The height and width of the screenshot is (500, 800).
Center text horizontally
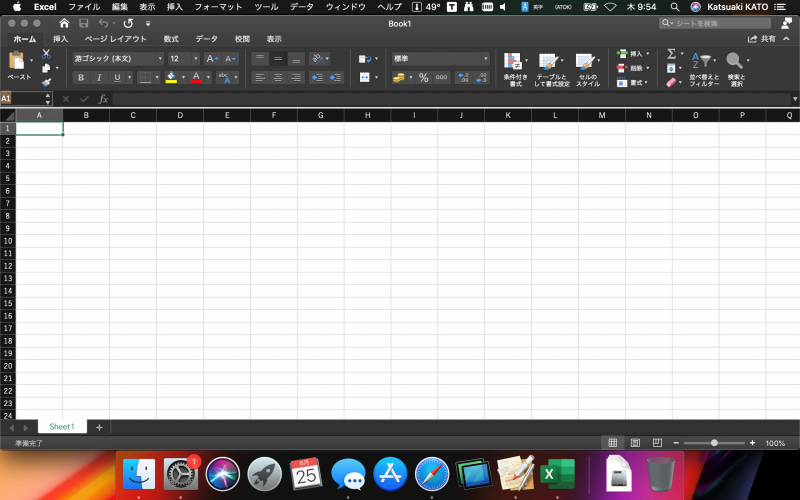(278, 78)
